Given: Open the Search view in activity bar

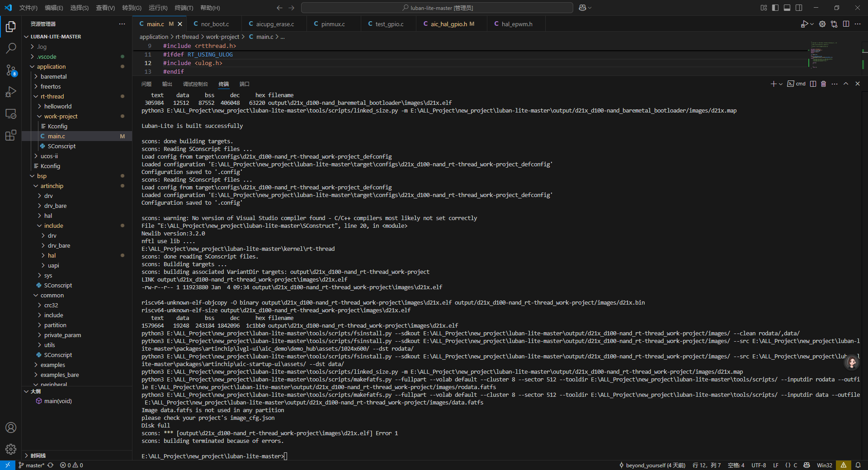Looking at the screenshot, I should [x=11, y=48].
